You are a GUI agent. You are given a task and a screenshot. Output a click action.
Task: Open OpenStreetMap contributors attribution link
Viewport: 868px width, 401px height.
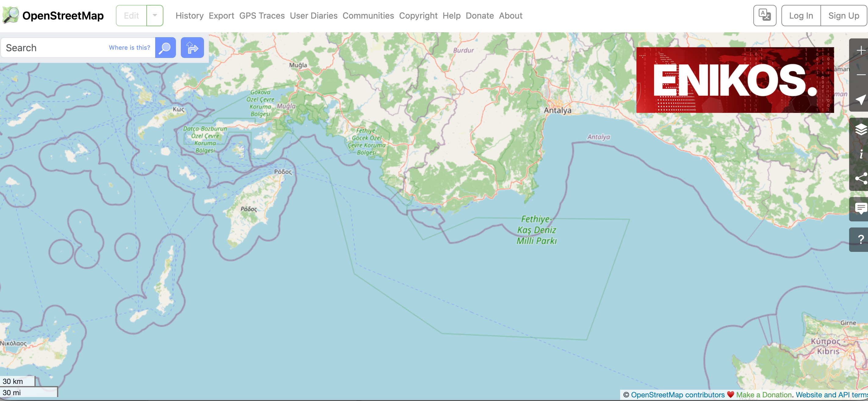[x=678, y=395]
